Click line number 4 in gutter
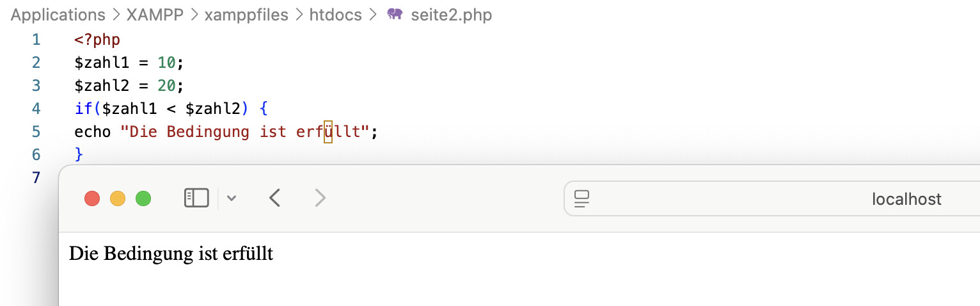Image resolution: width=980 pixels, height=306 pixels. tap(36, 108)
